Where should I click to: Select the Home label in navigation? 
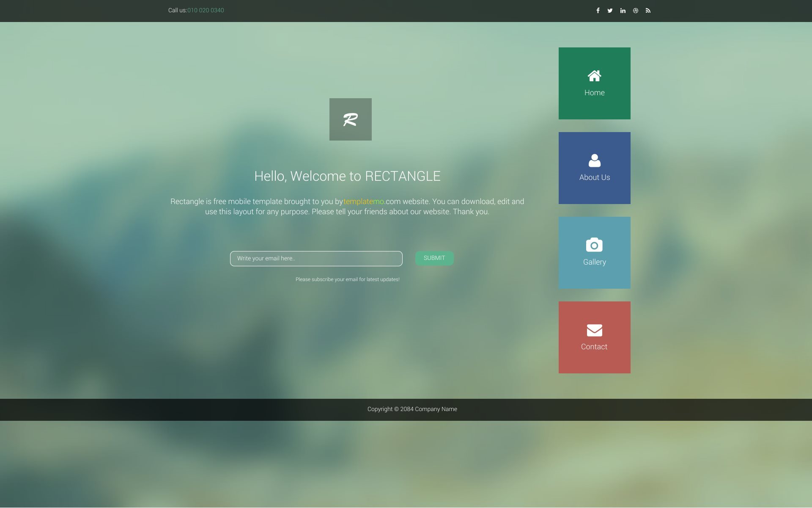[594, 93]
